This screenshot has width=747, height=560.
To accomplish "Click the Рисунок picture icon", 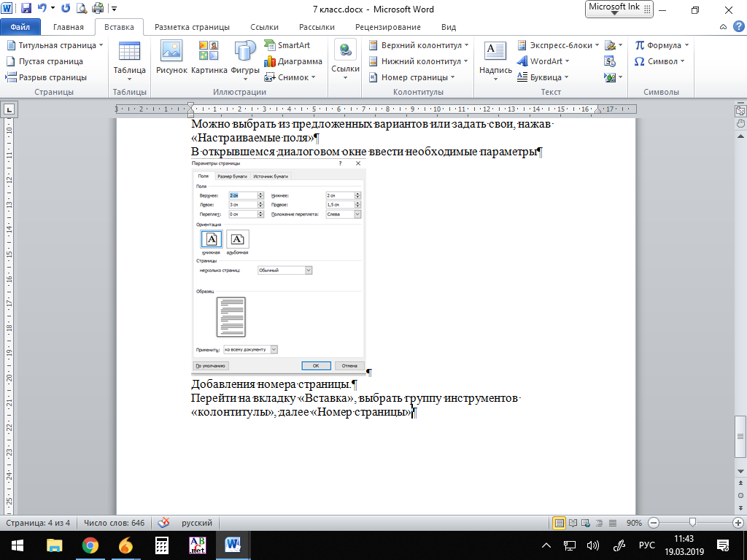I will [x=171, y=58].
